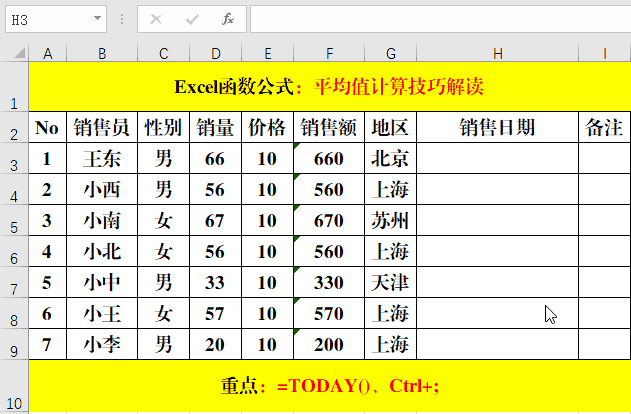631x414 pixels.
Task: Select row 10 header
Action: tap(14, 386)
